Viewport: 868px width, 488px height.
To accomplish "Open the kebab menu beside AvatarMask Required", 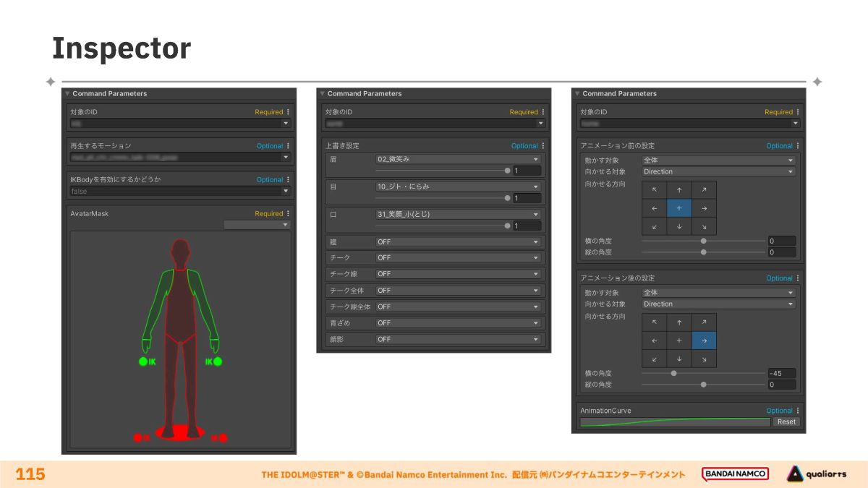I will pyautogui.click(x=288, y=213).
